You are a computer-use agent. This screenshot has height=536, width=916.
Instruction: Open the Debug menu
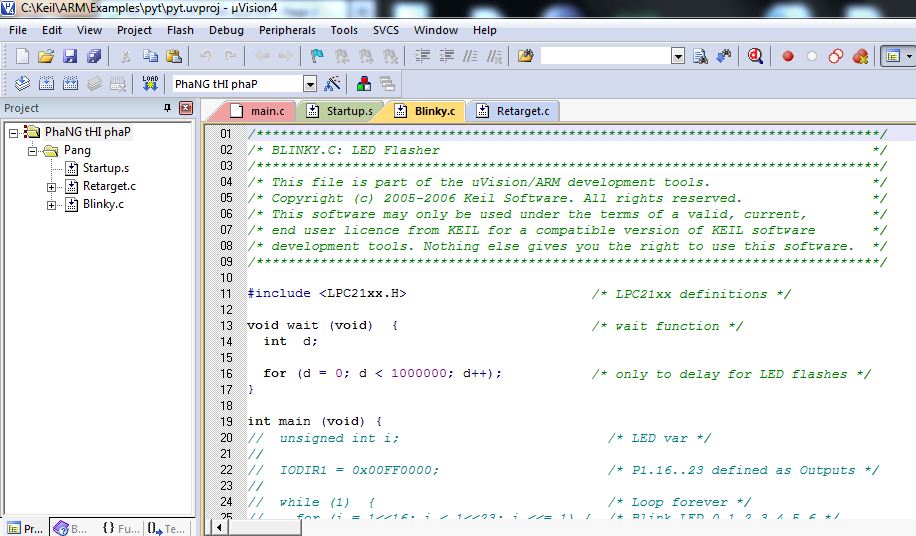pyautogui.click(x=226, y=30)
